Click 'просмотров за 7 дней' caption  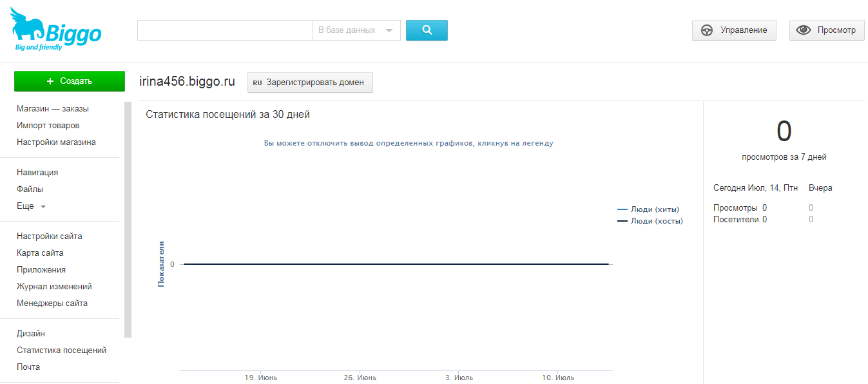(784, 157)
